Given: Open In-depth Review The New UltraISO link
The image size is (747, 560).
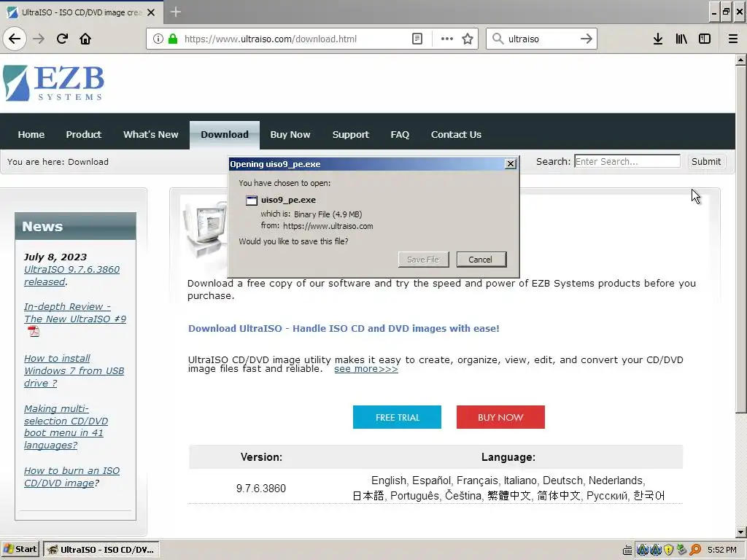Looking at the screenshot, I should click(75, 312).
